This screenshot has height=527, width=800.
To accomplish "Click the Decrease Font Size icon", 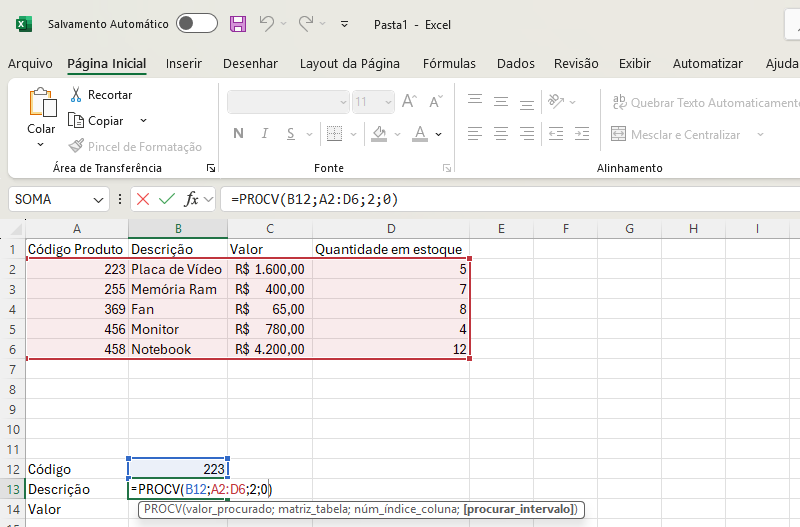I will (x=436, y=102).
